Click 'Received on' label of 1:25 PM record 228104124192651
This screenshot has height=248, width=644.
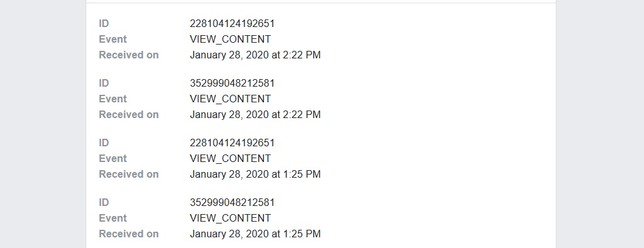[129, 174]
